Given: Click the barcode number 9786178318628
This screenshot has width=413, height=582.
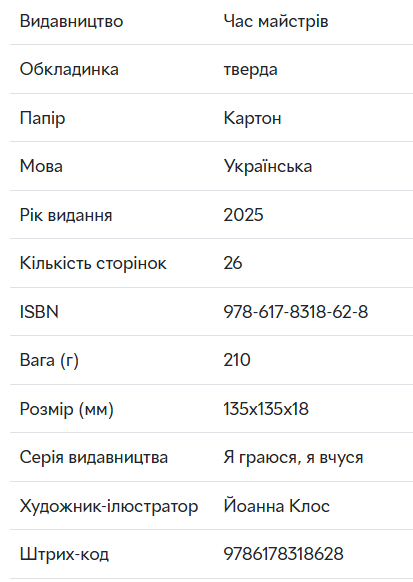Looking at the screenshot, I should [283, 554].
